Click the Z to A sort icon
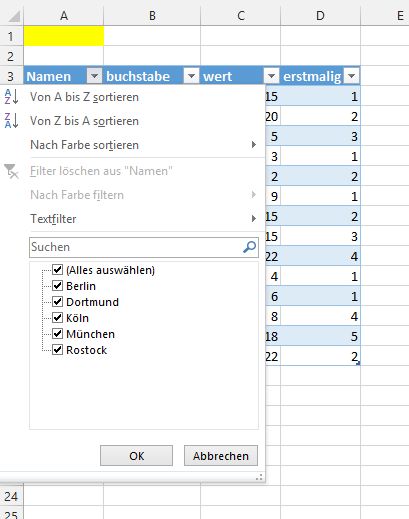The height and width of the screenshot is (519, 409). [11, 121]
